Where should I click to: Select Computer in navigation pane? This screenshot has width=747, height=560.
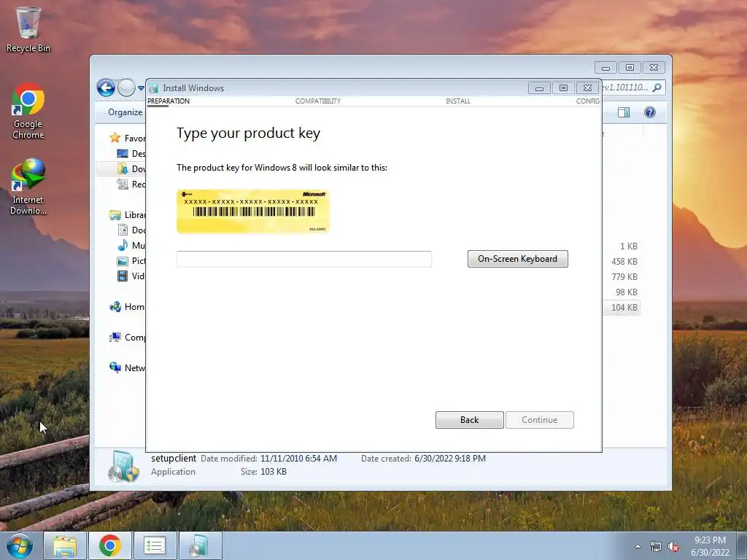coord(127,338)
